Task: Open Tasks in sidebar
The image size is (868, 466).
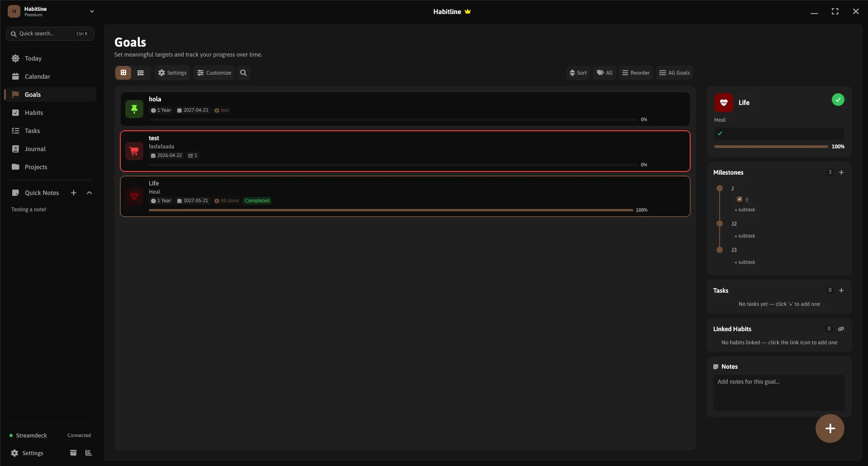Action: 50,131
